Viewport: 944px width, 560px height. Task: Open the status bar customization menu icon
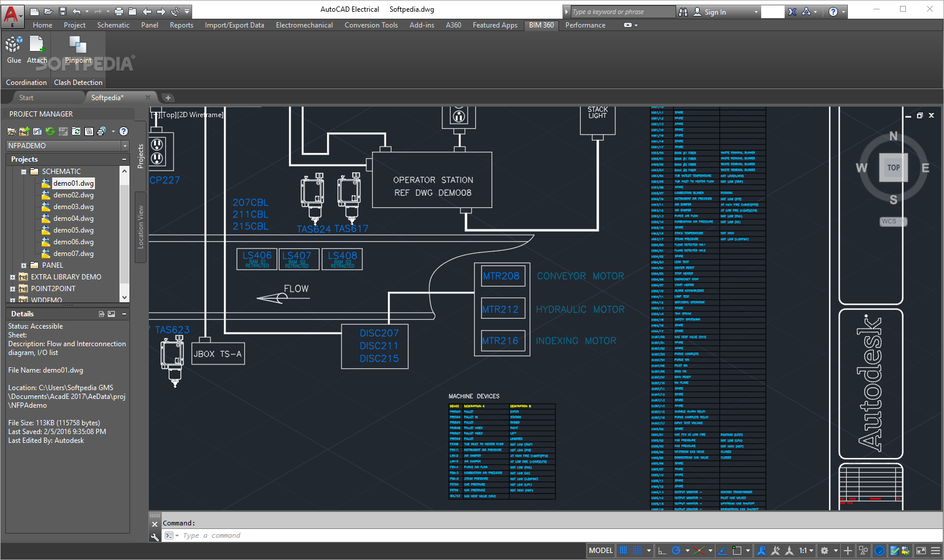[935, 551]
